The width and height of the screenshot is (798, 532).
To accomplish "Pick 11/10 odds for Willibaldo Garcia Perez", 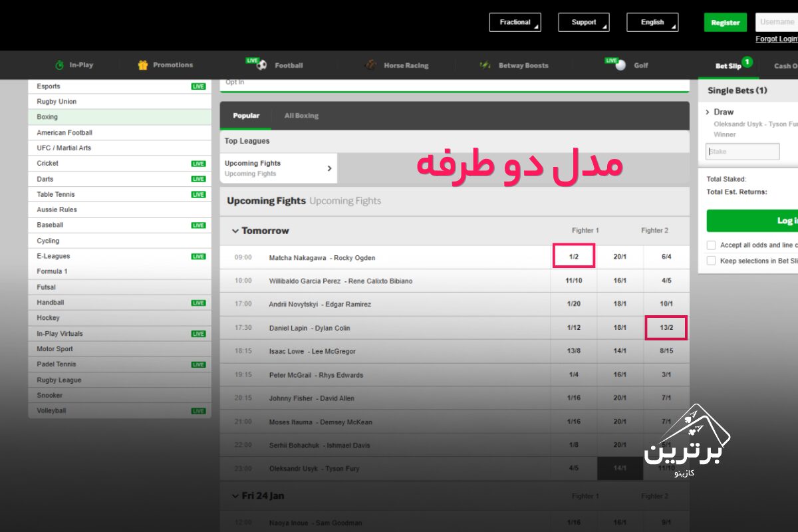I will click(574, 281).
